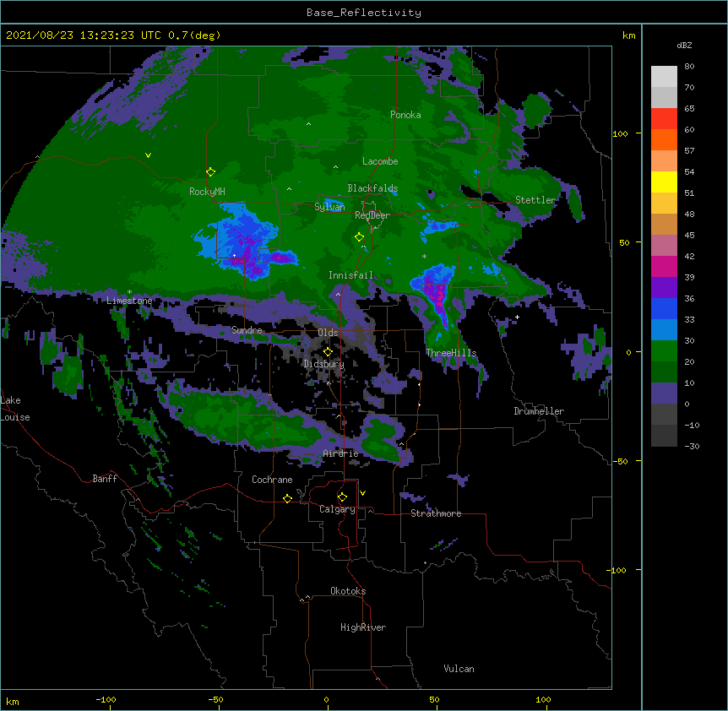The width and height of the screenshot is (728, 711).
Task: Click the Stettler label
Action: (x=535, y=200)
